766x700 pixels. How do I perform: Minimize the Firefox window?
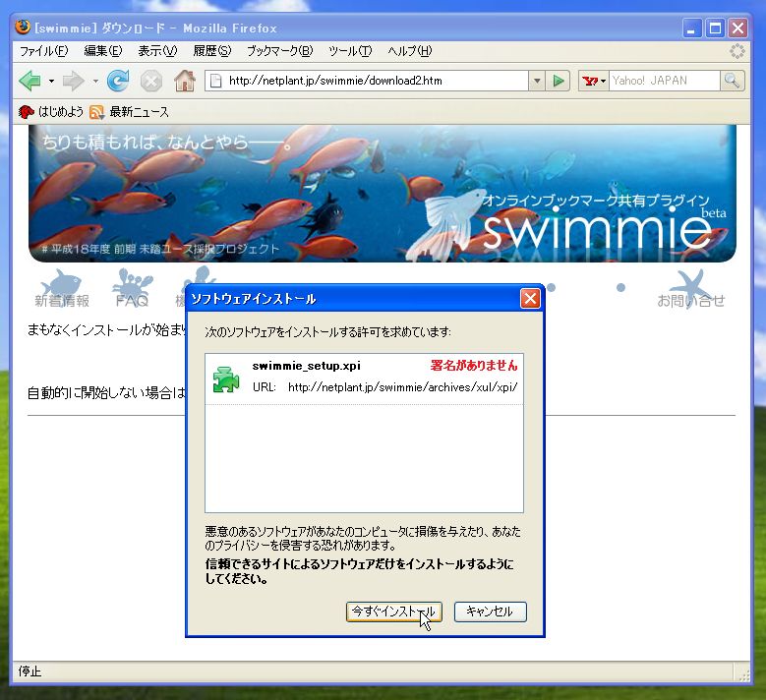(691, 29)
